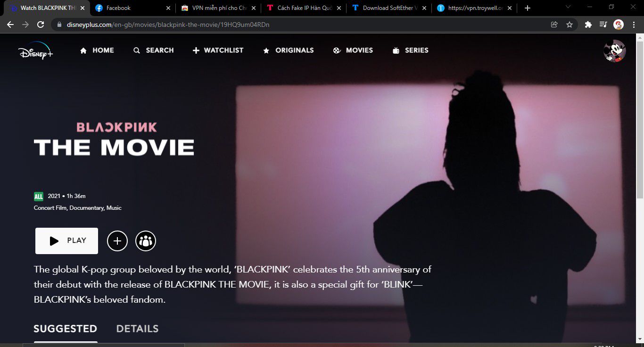
Task: Close the Watch BLACKPINK tab
Action: tap(83, 8)
